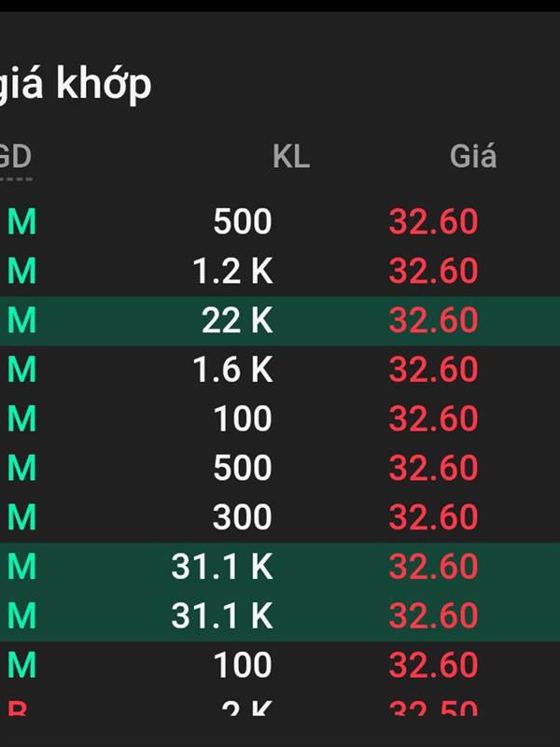
Task: Tap the green M marker in the 1.2 K row
Action: tap(21, 271)
